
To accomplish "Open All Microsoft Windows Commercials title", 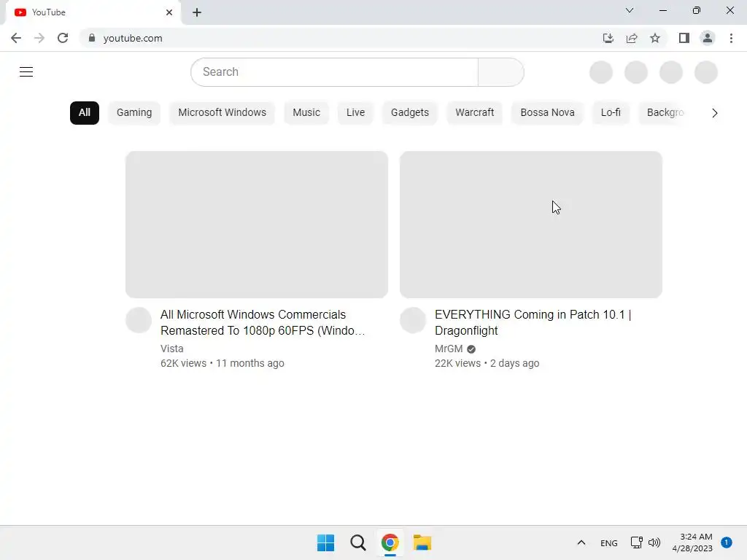I will [x=263, y=322].
